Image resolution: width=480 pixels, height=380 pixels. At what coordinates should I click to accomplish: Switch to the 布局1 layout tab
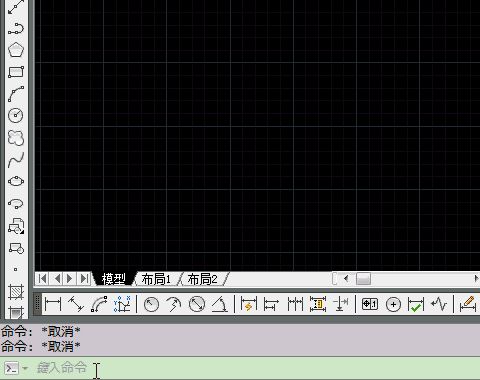[156, 279]
